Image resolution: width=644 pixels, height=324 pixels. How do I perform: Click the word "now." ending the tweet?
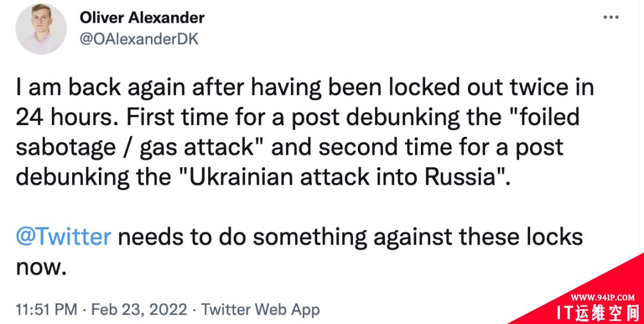(41, 267)
